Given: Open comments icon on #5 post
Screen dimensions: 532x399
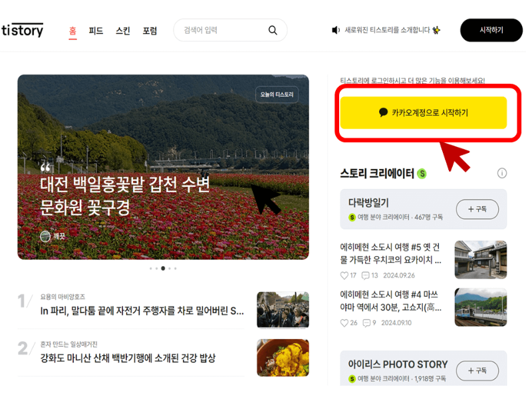Looking at the screenshot, I should (x=365, y=275).
